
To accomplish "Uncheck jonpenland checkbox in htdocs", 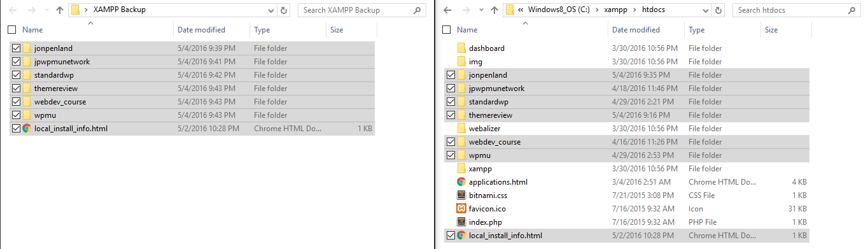I will point(451,75).
